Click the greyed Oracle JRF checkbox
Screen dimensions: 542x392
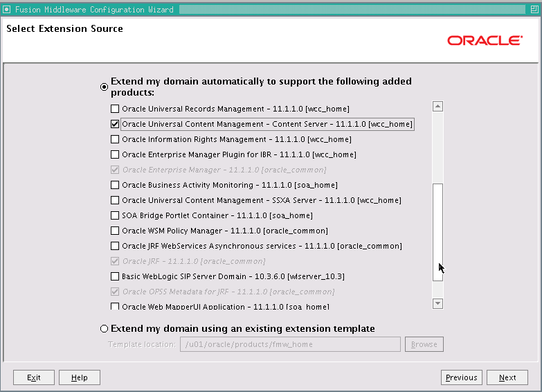(115, 261)
